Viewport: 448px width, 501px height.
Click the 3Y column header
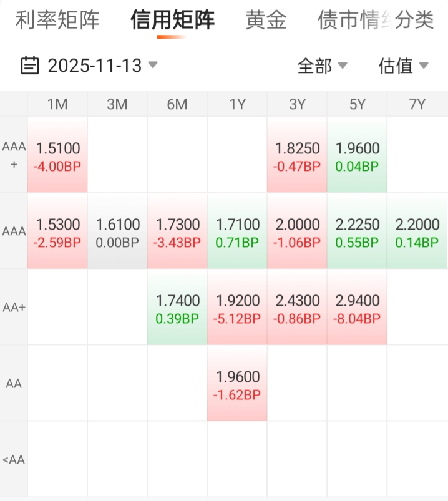[297, 104]
